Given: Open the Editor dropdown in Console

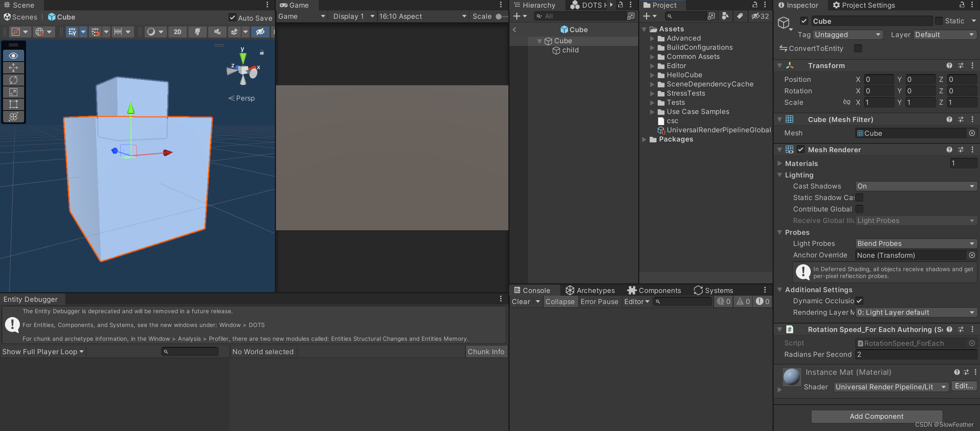Looking at the screenshot, I should 637,302.
